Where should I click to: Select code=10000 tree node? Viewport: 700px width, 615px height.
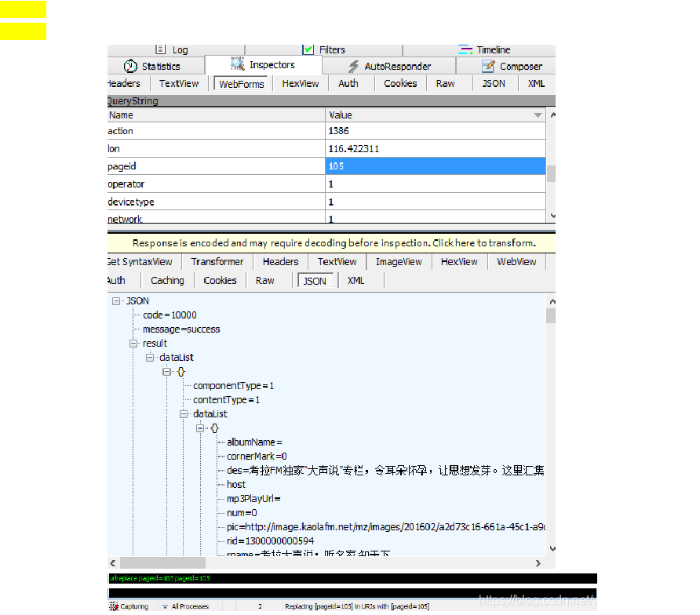click(170, 315)
